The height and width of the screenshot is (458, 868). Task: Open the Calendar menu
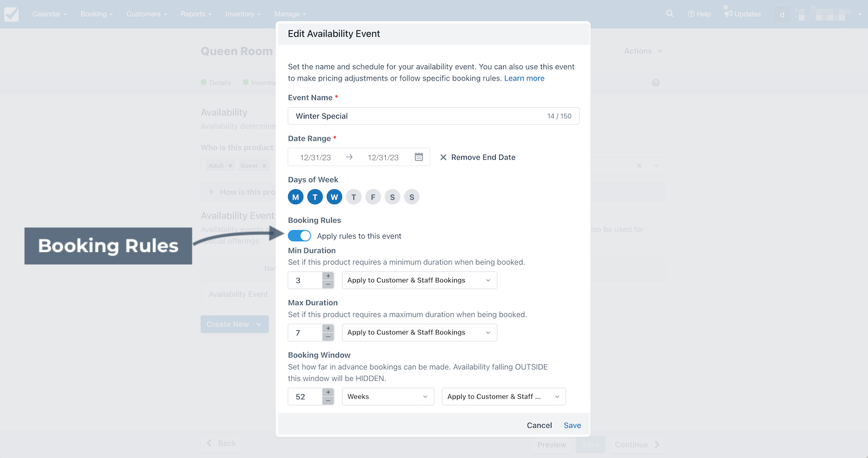click(50, 14)
